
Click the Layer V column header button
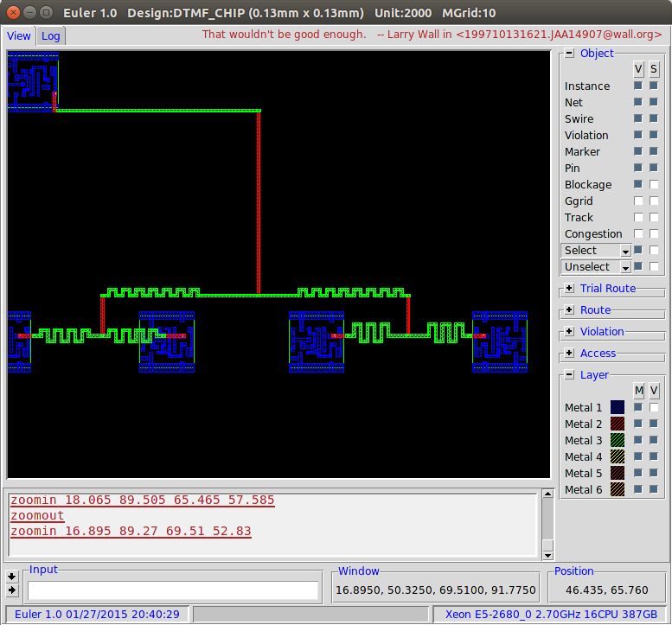click(x=654, y=390)
